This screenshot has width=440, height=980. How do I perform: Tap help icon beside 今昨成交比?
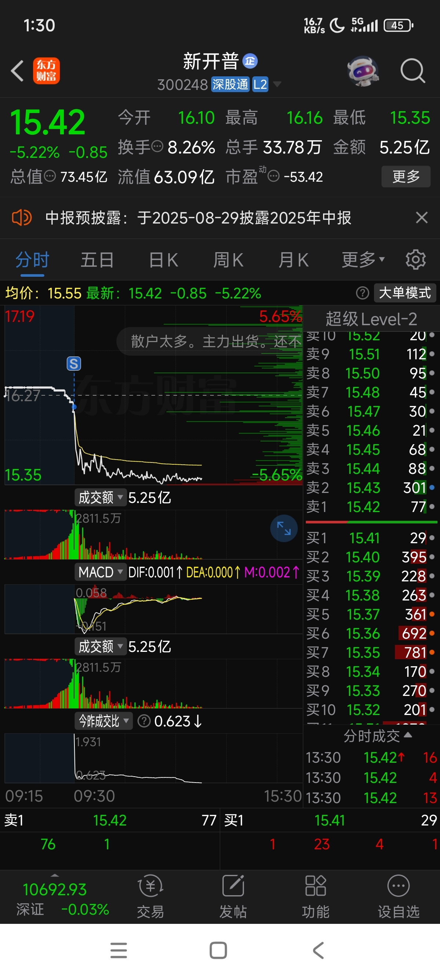144,721
